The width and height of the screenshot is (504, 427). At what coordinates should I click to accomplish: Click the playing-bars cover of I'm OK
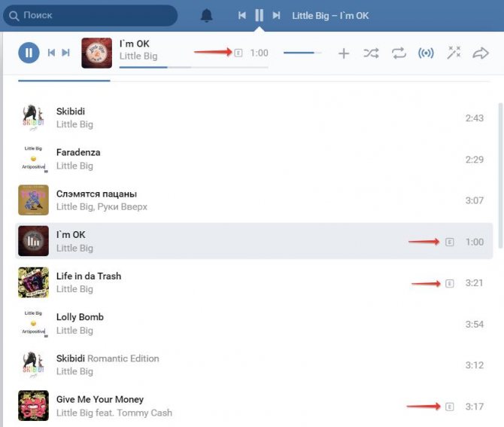click(33, 241)
